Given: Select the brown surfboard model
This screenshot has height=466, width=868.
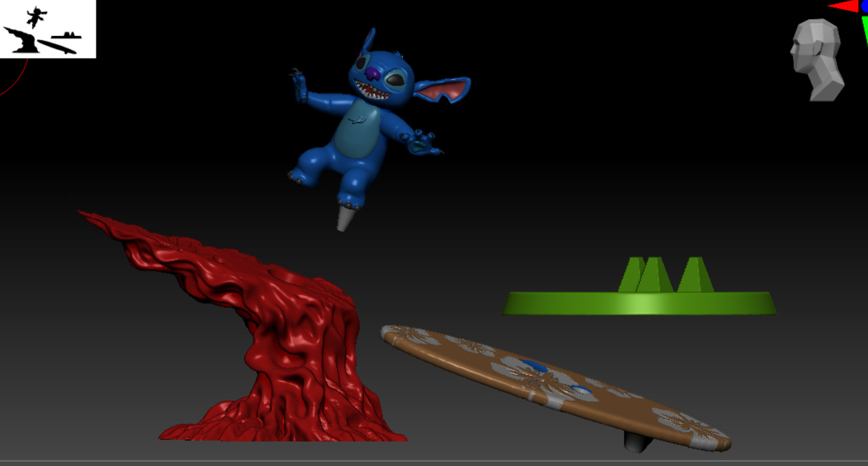Looking at the screenshot, I should click(x=556, y=387).
